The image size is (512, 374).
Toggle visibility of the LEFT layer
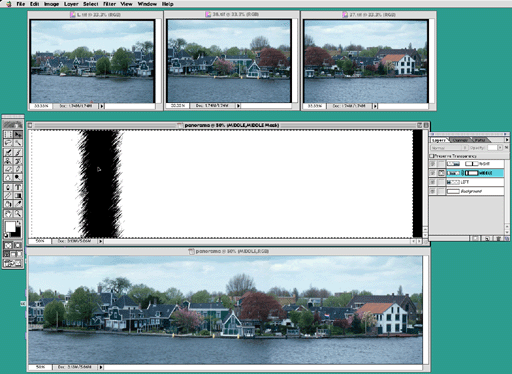point(433,182)
